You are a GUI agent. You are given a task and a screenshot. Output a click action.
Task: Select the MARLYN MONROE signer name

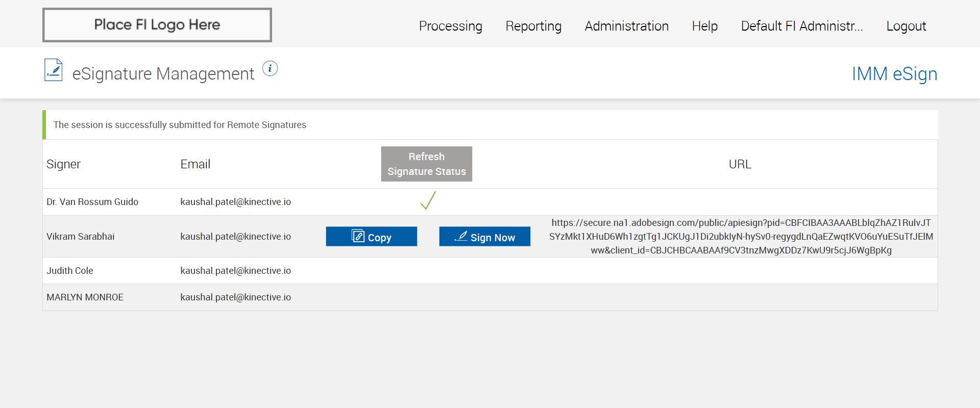[85, 297]
